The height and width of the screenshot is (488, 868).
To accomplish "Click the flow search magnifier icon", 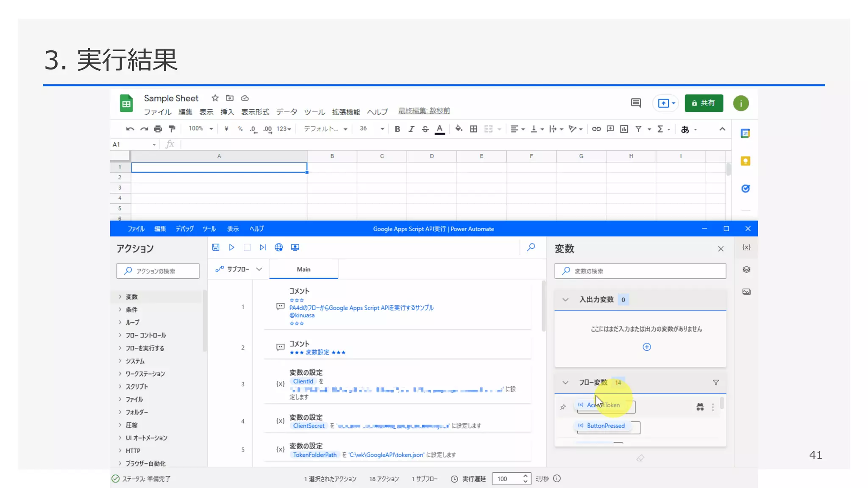I will 531,247.
